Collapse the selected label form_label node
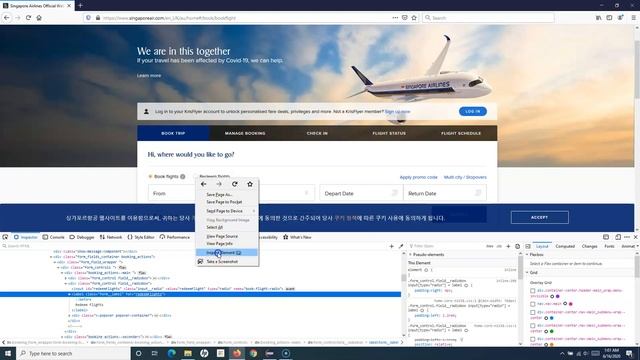Viewport: 640px width, 360px height. point(69,294)
